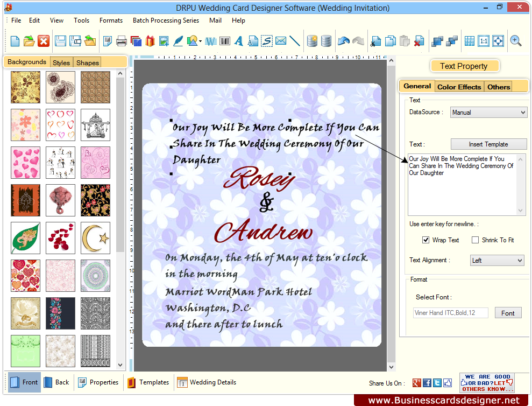Click the WordArt W icon

pyautogui.click(x=211, y=41)
